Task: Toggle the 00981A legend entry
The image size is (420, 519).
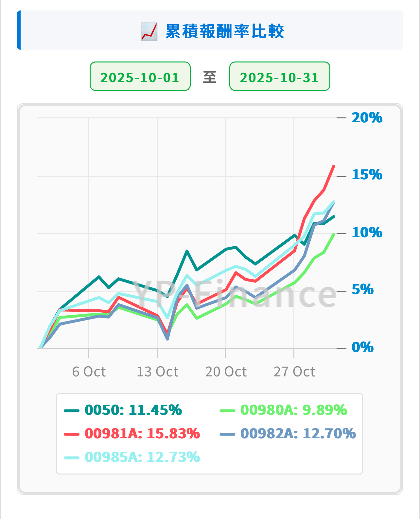Action: 142,433
